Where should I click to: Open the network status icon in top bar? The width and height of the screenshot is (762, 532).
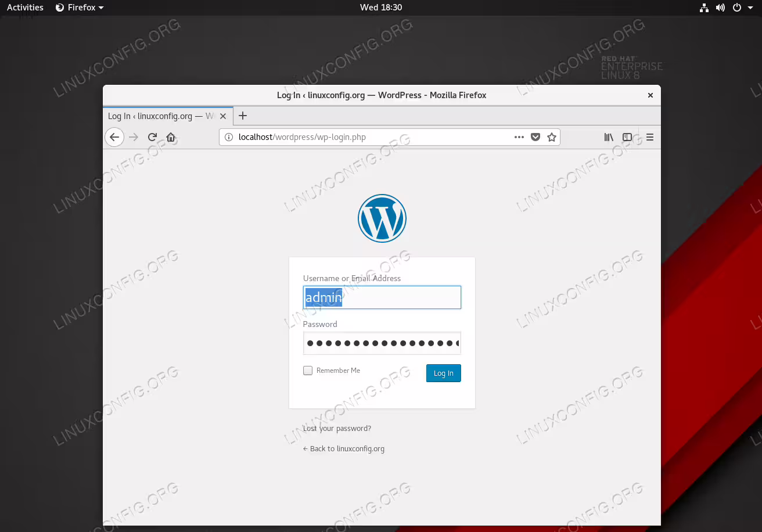[x=704, y=8]
